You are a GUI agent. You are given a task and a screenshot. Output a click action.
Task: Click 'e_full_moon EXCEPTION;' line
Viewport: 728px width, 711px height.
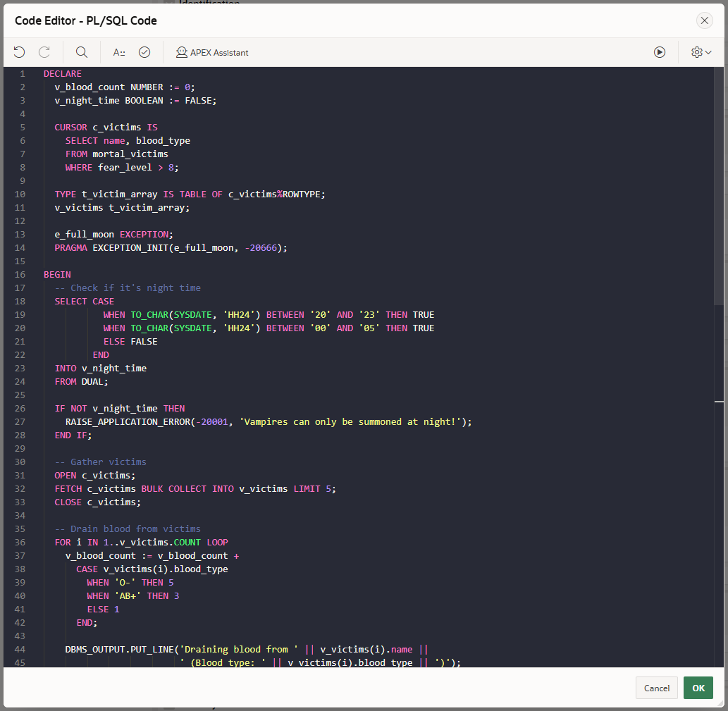point(113,235)
